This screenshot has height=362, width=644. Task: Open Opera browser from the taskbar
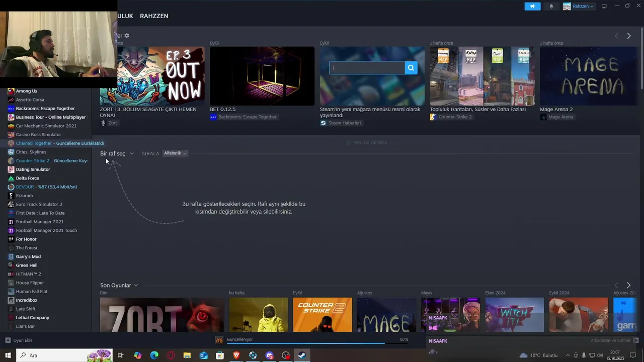171,355
